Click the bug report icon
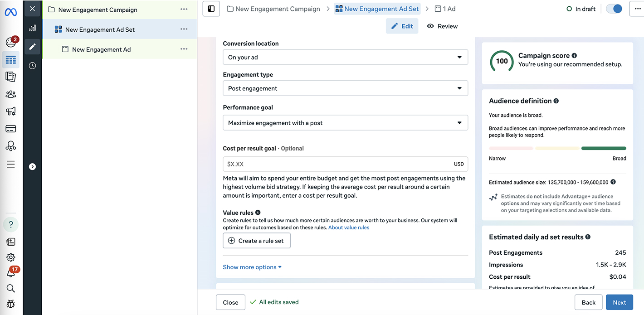This screenshot has height=315, width=644. click(x=11, y=304)
